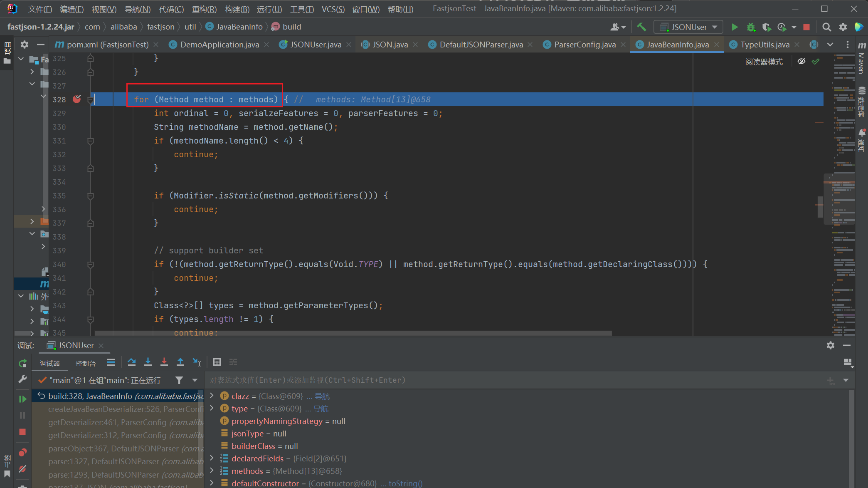Open the JSONUser run configuration dropdown
Viewport: 868px width, 488px height.
tap(688, 27)
